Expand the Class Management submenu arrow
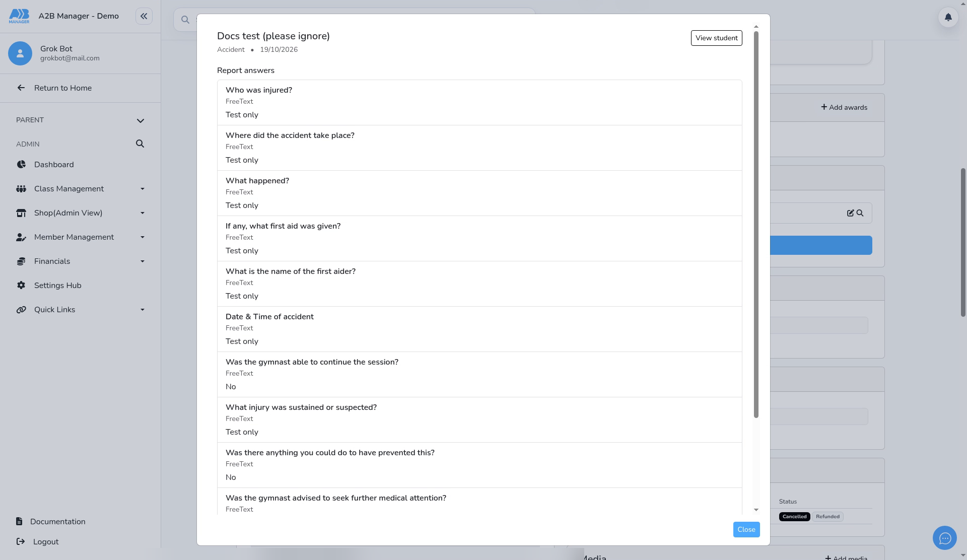Image resolution: width=967 pixels, height=560 pixels. click(x=143, y=189)
